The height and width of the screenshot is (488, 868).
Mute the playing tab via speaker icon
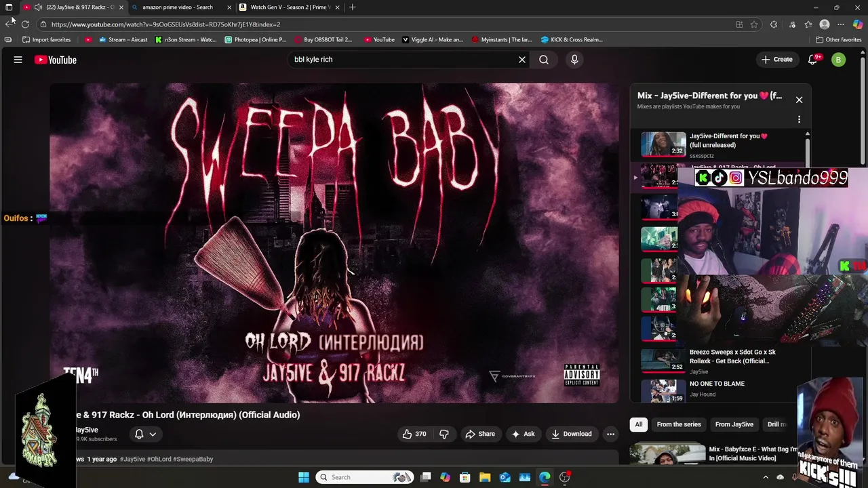(39, 7)
